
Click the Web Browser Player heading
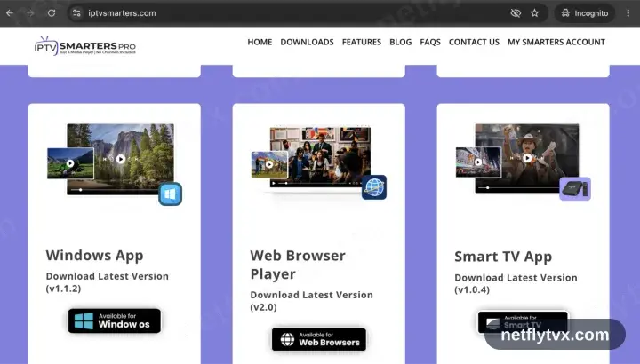298,265
